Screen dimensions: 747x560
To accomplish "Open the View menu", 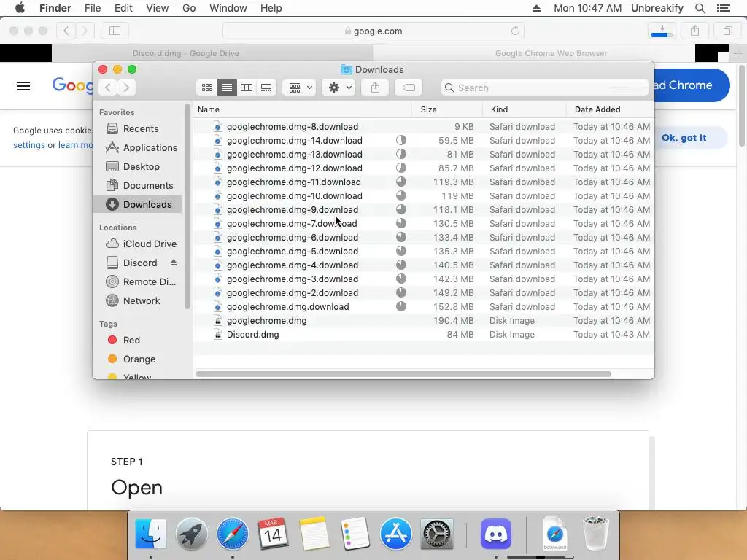I will coord(158,8).
